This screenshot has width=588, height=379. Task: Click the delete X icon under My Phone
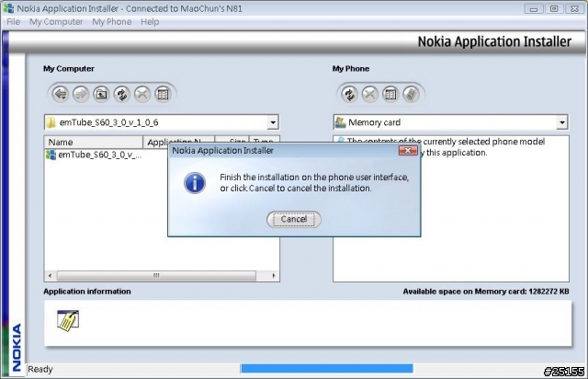[369, 94]
